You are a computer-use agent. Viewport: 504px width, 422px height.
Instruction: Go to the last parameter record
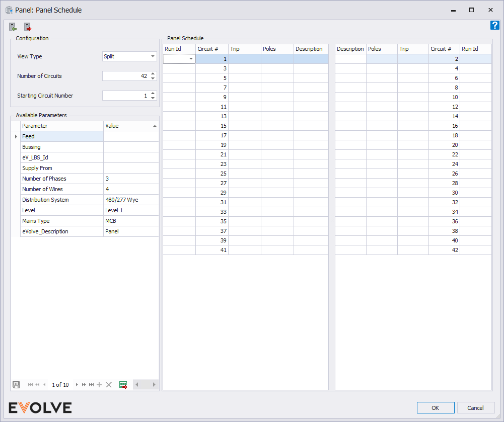pos(92,385)
